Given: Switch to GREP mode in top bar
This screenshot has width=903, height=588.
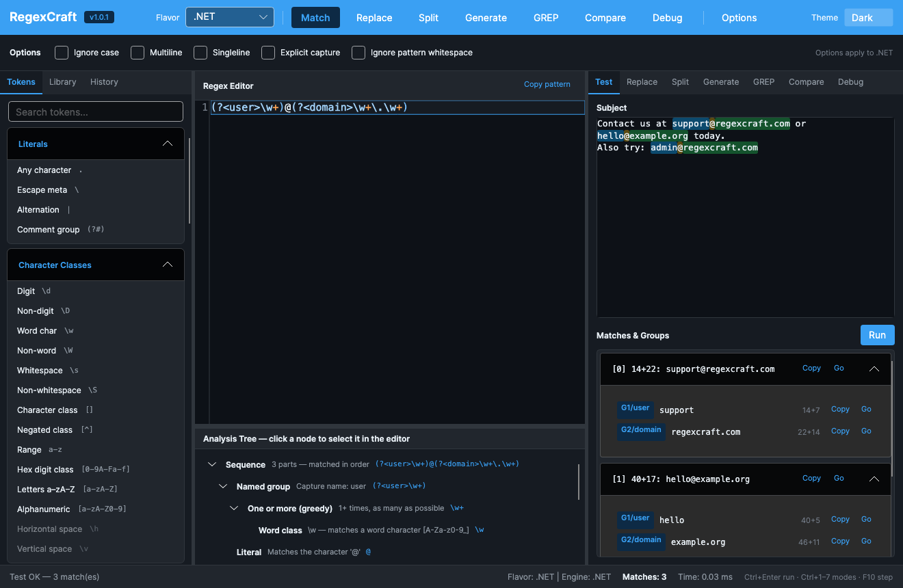Looking at the screenshot, I should tap(546, 18).
